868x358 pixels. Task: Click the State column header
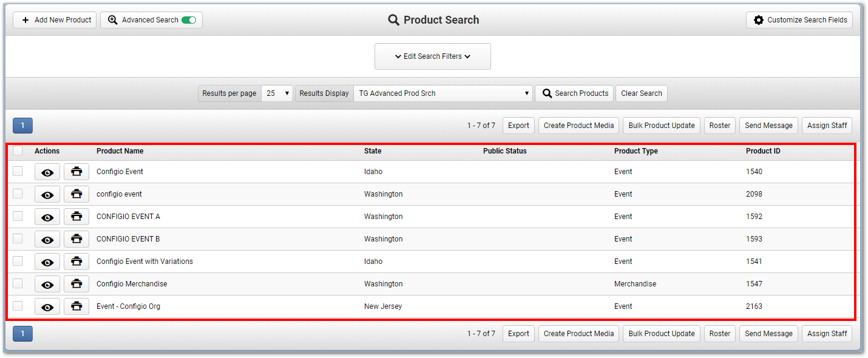(373, 151)
